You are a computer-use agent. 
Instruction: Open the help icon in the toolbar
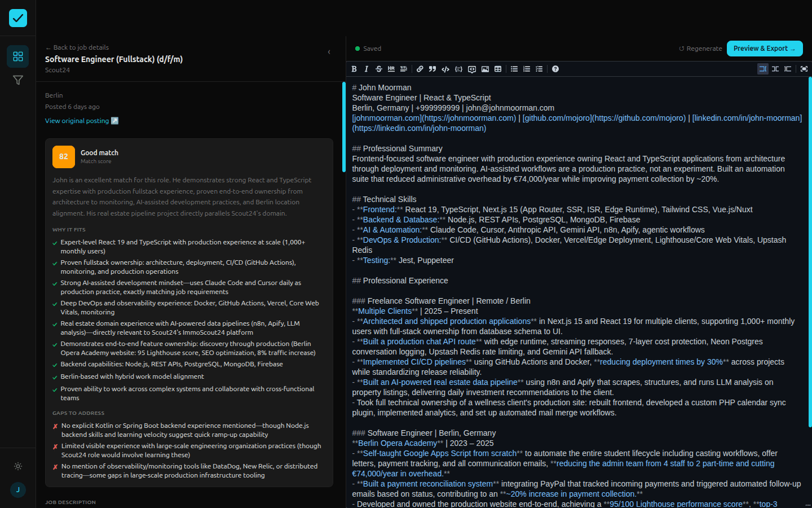pos(555,69)
